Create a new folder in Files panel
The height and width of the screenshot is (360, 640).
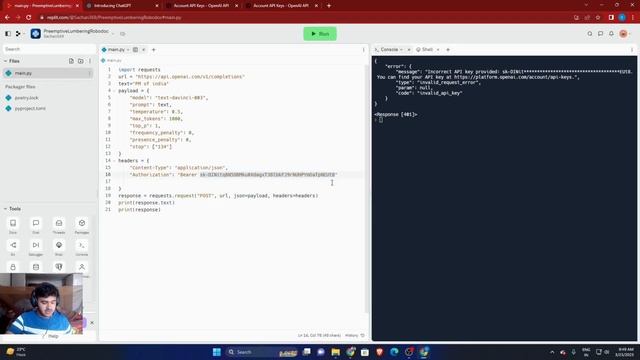[x=81, y=61]
